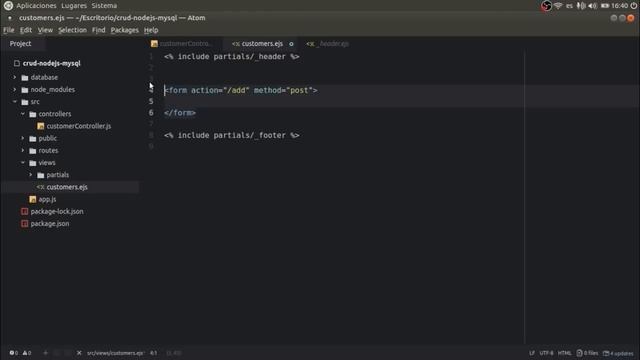
Task: Open the Packages menu
Action: tap(124, 30)
